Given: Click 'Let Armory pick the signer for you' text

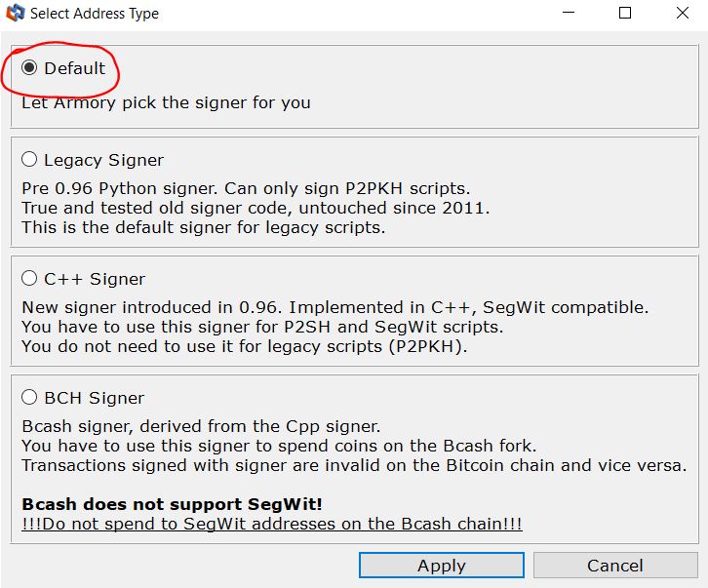Looking at the screenshot, I should pos(166,102).
